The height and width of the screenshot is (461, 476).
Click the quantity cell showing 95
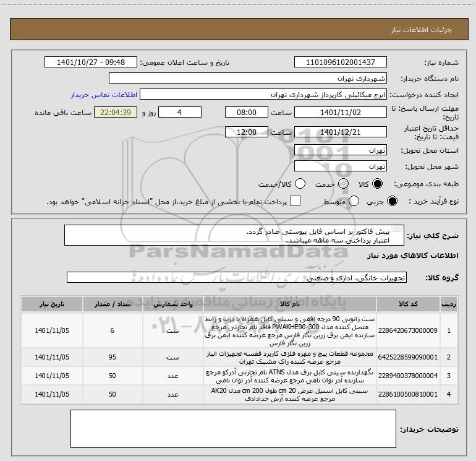[x=113, y=357]
